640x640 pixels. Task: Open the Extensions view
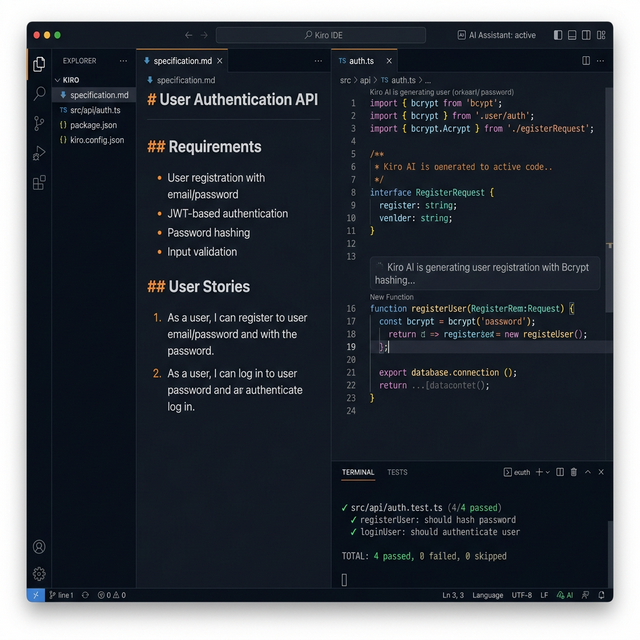click(39, 182)
